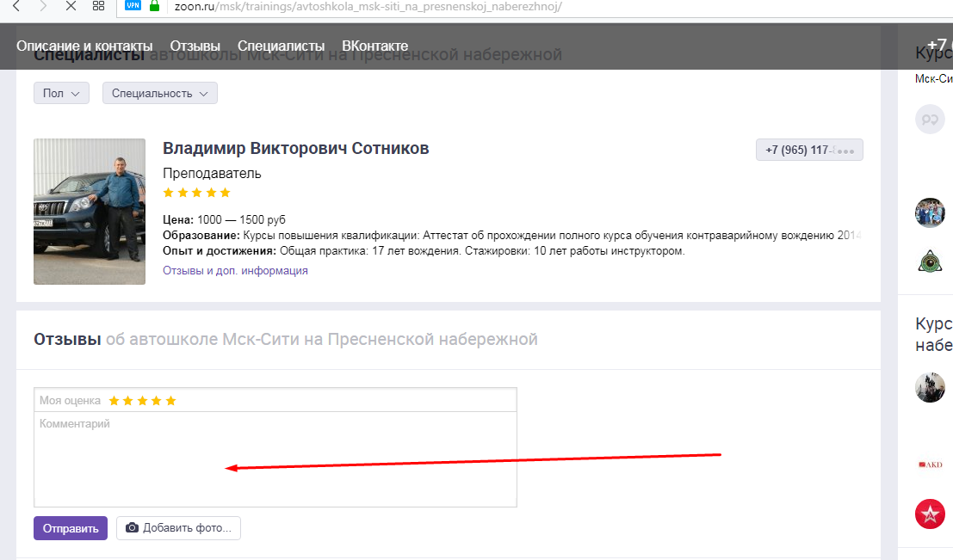
Task: Click the green triangle logo in sidebar
Action: point(930,261)
